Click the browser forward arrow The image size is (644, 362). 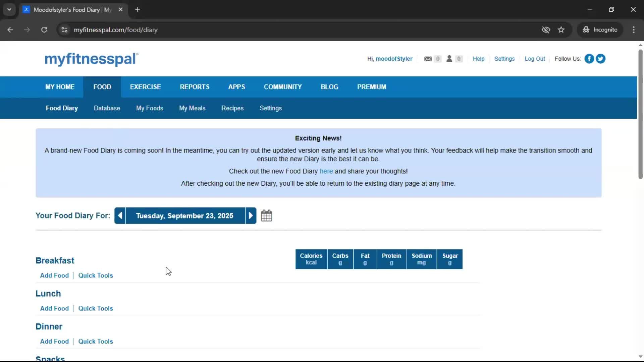[27, 30]
